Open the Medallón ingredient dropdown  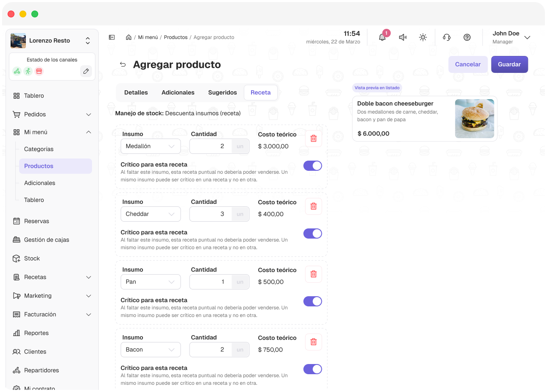click(x=151, y=146)
